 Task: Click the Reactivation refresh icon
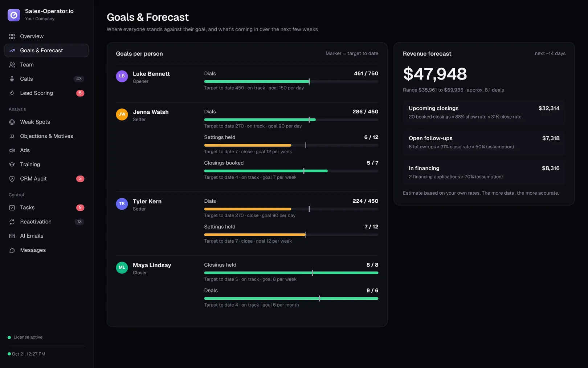[12, 222]
